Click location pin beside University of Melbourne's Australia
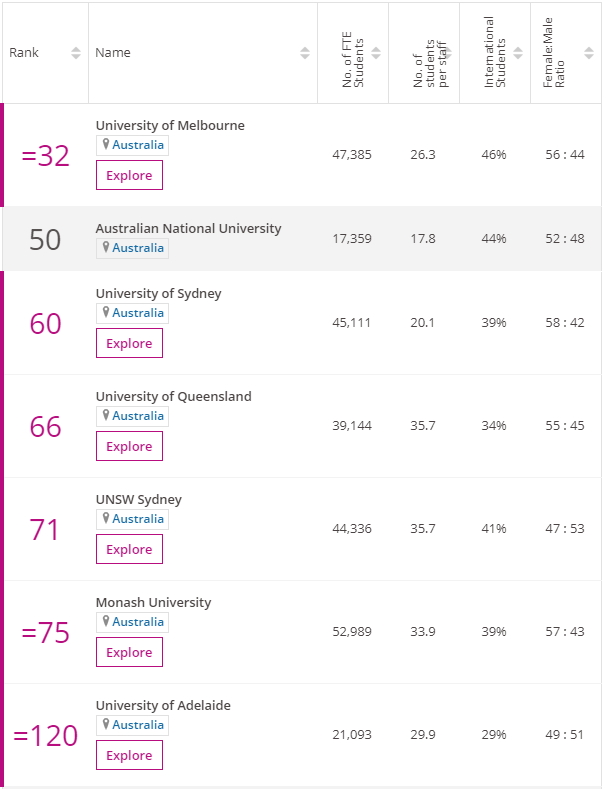This screenshot has height=789, width=607. pyautogui.click(x=106, y=144)
